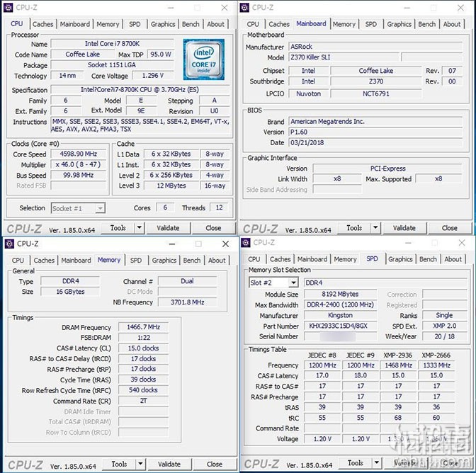Open Socket #1 selection dropdown
476x473 pixels.
click(79, 208)
